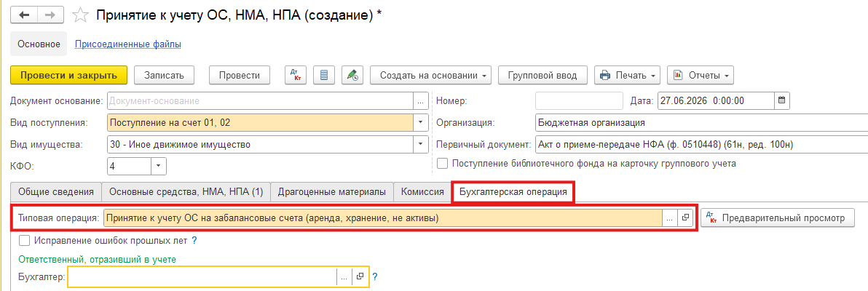Open the Бухгалтер value in new window
Screen dimensions: 868x291
360,276
